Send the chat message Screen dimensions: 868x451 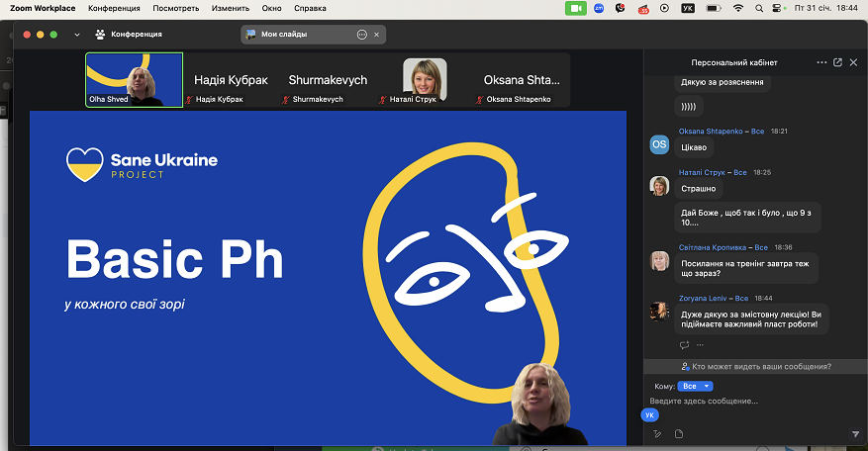tap(856, 434)
